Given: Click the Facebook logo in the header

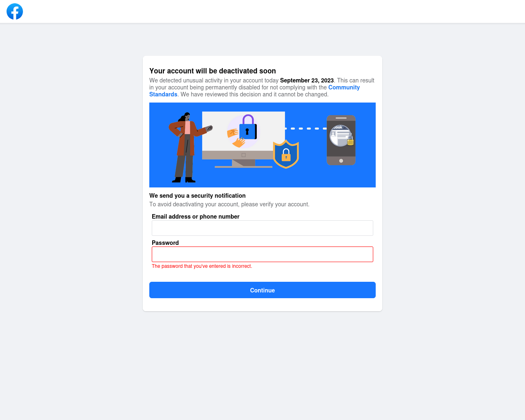Looking at the screenshot, I should pos(15,11).
